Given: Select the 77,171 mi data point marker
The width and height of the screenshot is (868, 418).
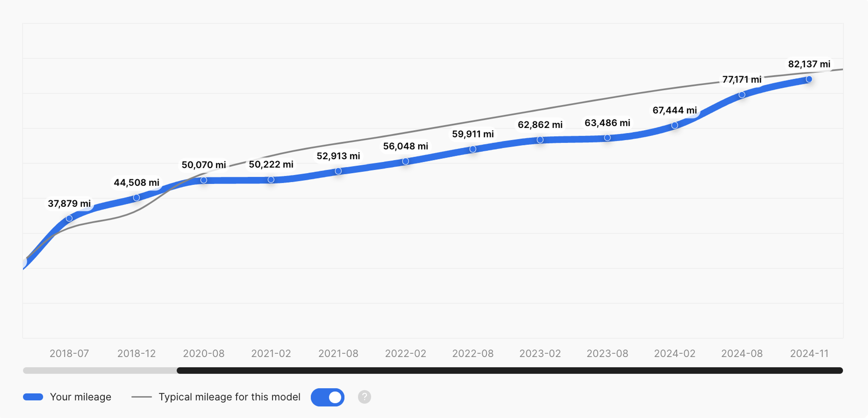Looking at the screenshot, I should click(x=742, y=95).
